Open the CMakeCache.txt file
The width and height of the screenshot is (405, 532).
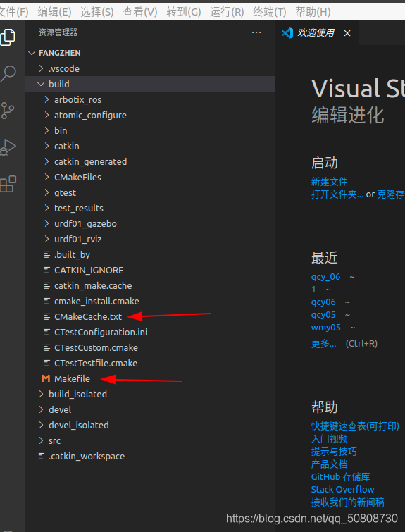coord(88,317)
